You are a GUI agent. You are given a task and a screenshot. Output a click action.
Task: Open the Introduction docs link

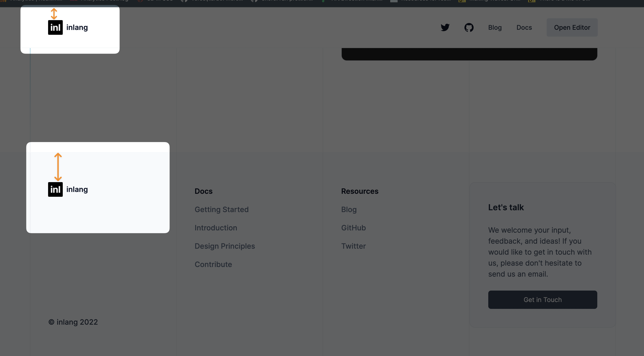[x=216, y=228]
